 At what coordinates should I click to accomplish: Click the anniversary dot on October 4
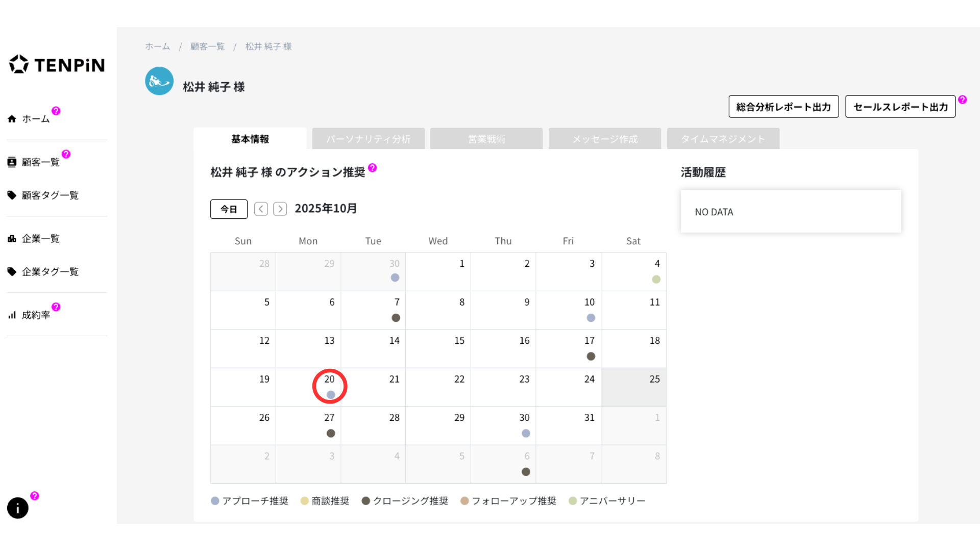[x=656, y=280]
